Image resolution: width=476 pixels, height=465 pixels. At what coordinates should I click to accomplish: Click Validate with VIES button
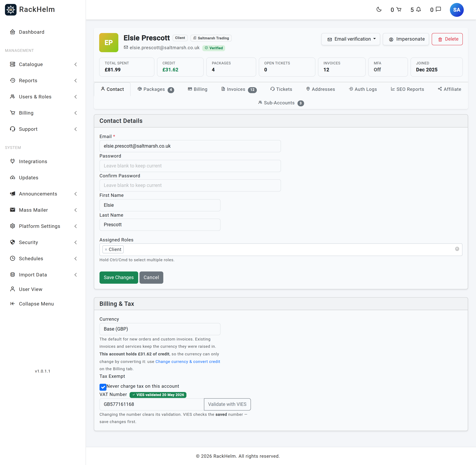(x=227, y=404)
